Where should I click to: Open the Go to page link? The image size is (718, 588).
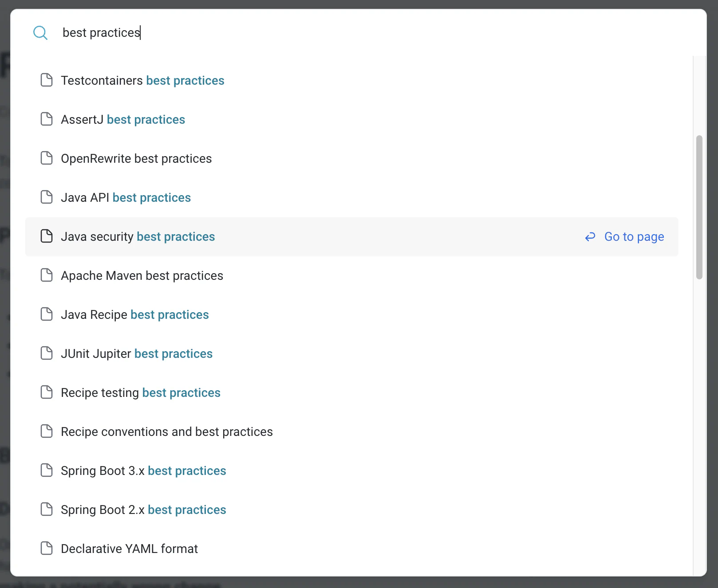pyautogui.click(x=634, y=236)
